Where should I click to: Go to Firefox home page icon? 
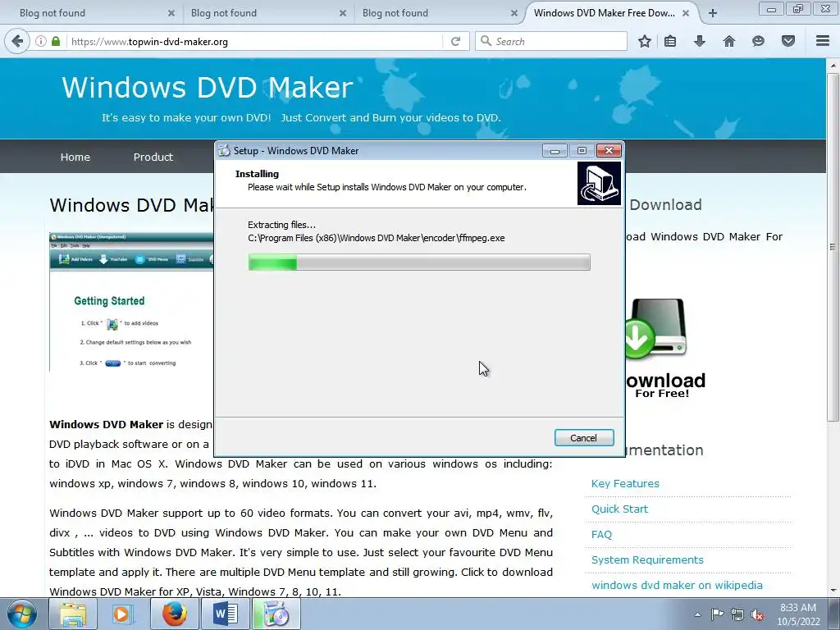coord(729,41)
